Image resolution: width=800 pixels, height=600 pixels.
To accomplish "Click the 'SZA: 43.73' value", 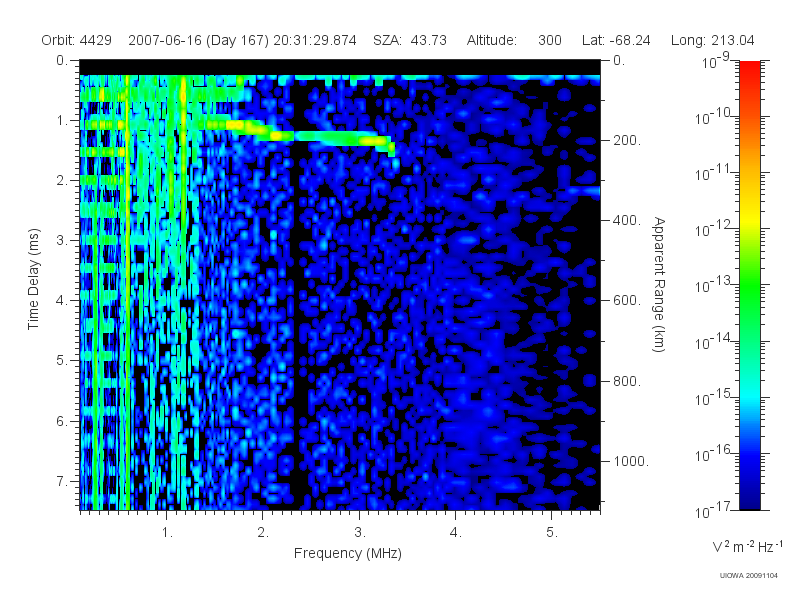I will click(x=410, y=40).
